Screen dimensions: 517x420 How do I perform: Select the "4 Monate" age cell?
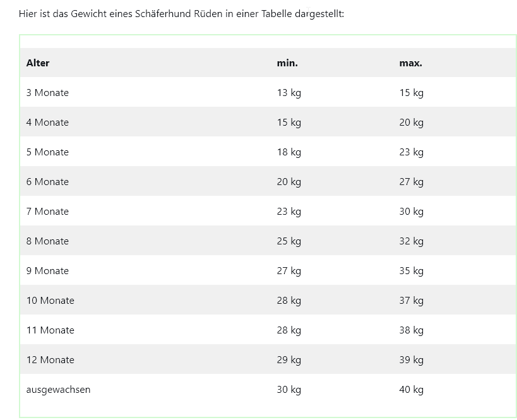[47, 123]
